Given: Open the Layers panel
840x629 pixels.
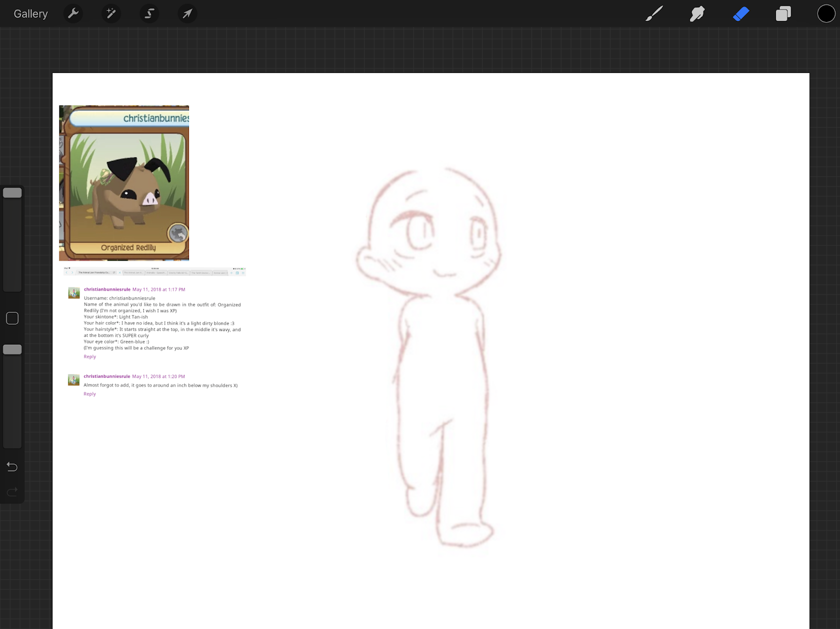Looking at the screenshot, I should (x=783, y=14).
